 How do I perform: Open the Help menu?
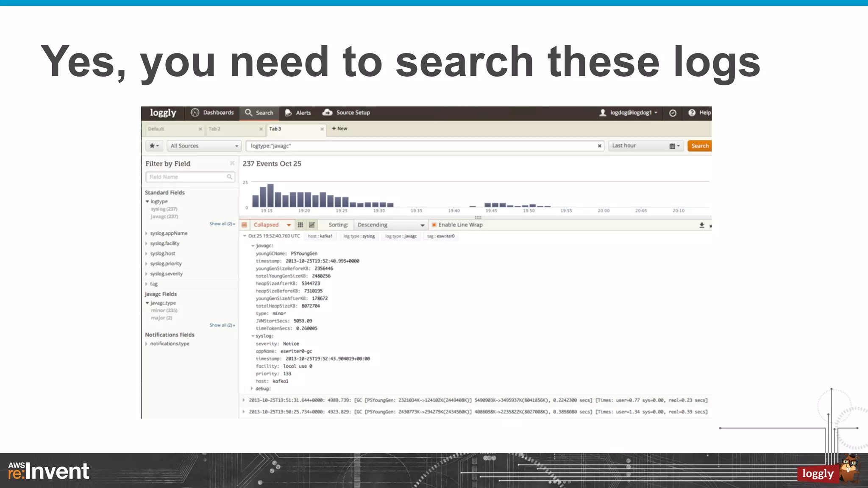point(700,113)
